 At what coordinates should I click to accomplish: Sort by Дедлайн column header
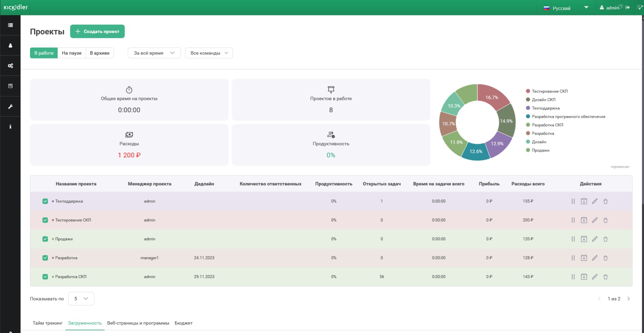(x=204, y=184)
